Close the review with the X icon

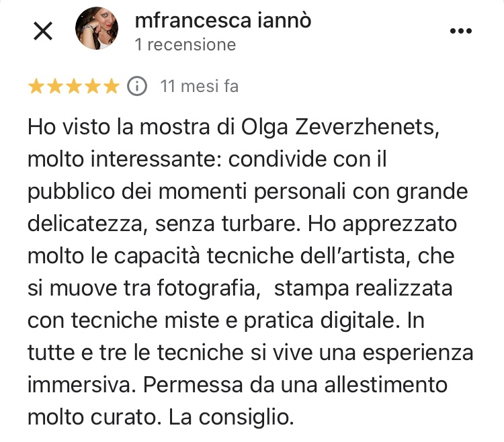tap(43, 31)
